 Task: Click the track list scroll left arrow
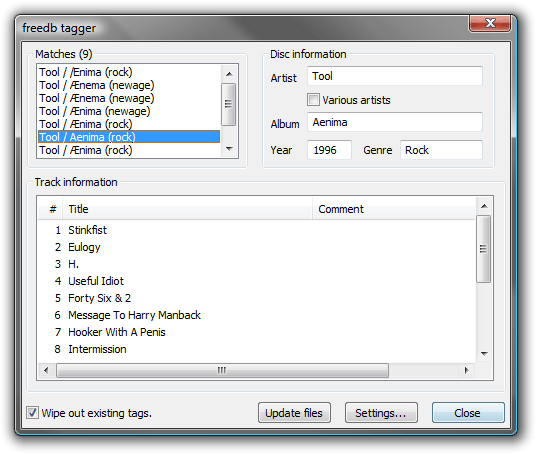click(x=46, y=370)
